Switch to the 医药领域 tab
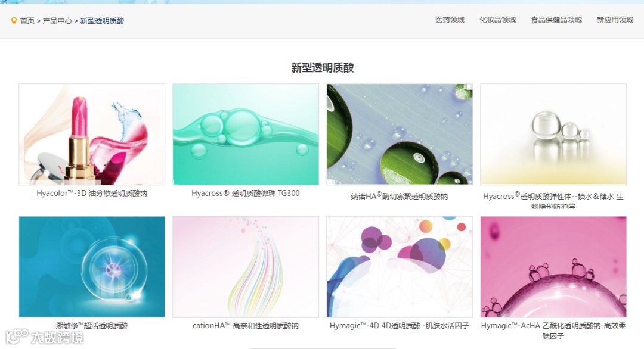This screenshot has width=644, height=349. 450,20
